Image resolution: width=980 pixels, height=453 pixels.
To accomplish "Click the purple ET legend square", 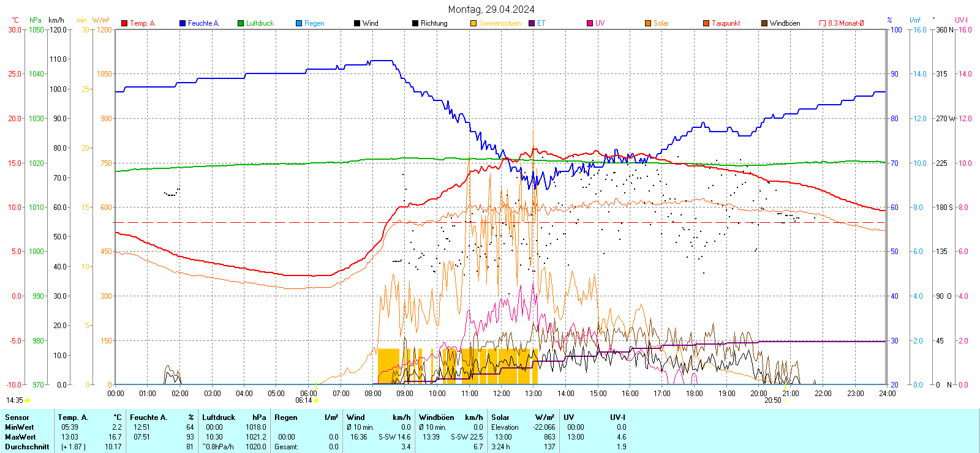I will [x=532, y=23].
